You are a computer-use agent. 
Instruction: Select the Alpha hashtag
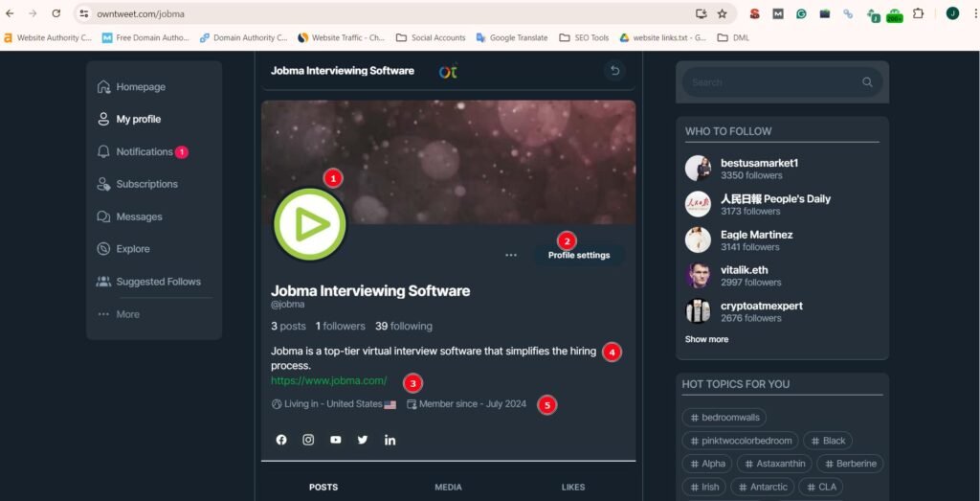[707, 464]
